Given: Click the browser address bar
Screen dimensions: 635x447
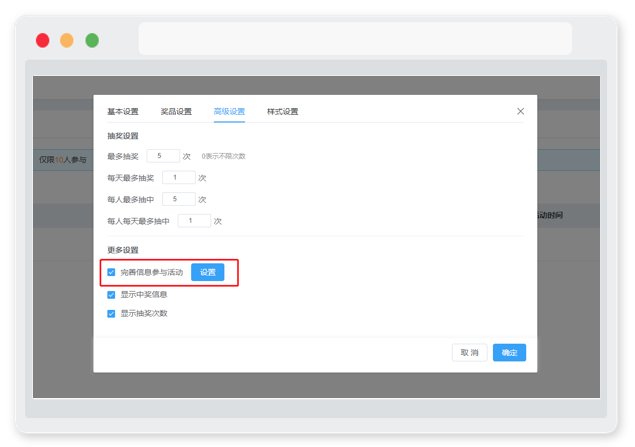Looking at the screenshot, I should click(355, 39).
